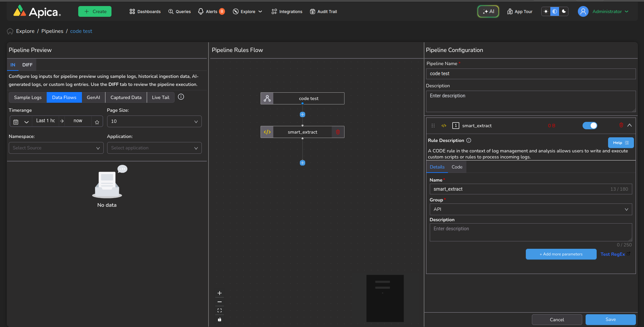Open the Page Size dropdown

[x=154, y=121]
